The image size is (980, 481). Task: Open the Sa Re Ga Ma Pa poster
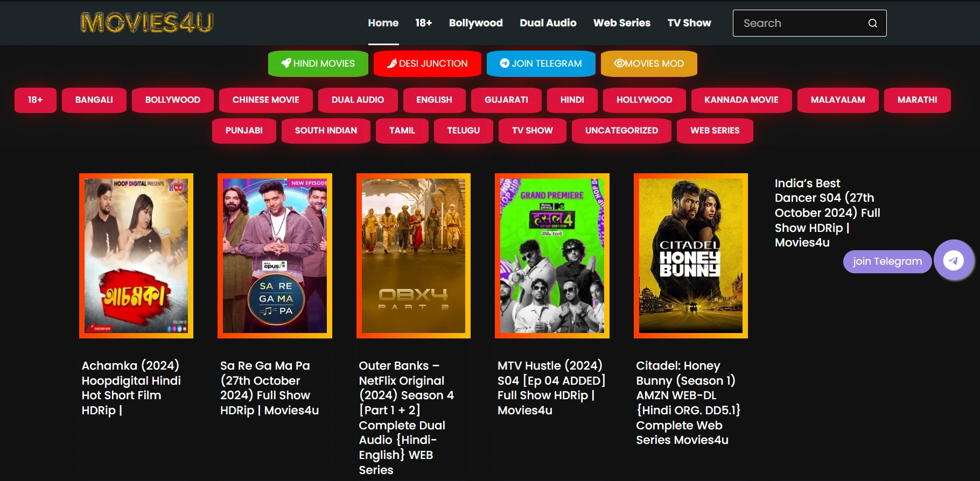275,256
